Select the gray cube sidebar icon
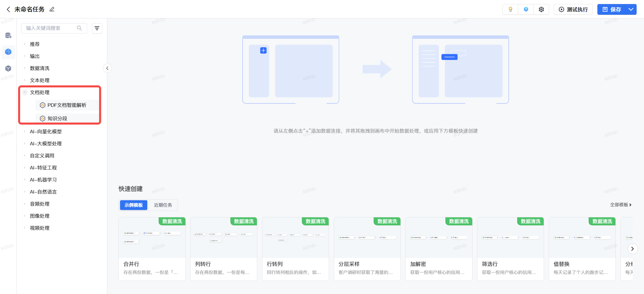This screenshot has width=644, height=294. pyautogui.click(x=8, y=69)
